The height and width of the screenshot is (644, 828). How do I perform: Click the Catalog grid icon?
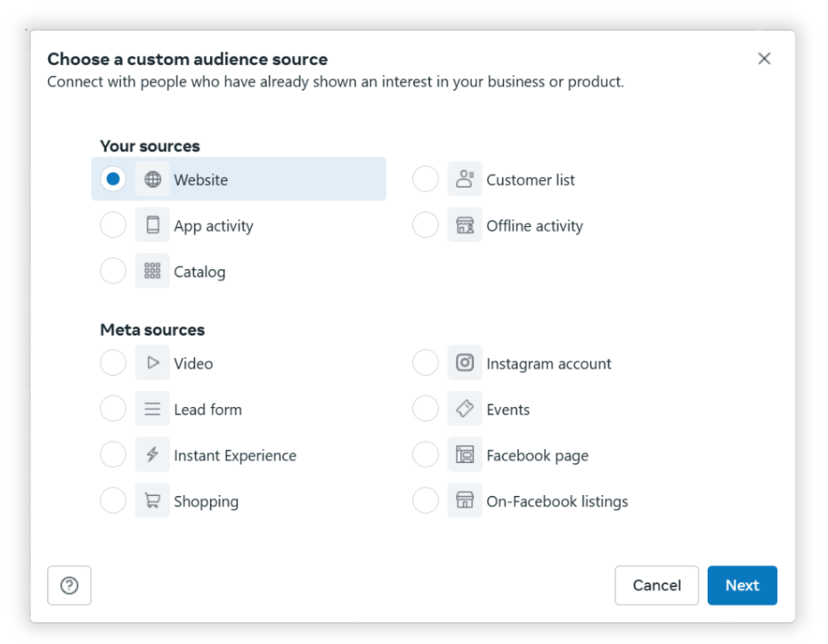pyautogui.click(x=152, y=271)
